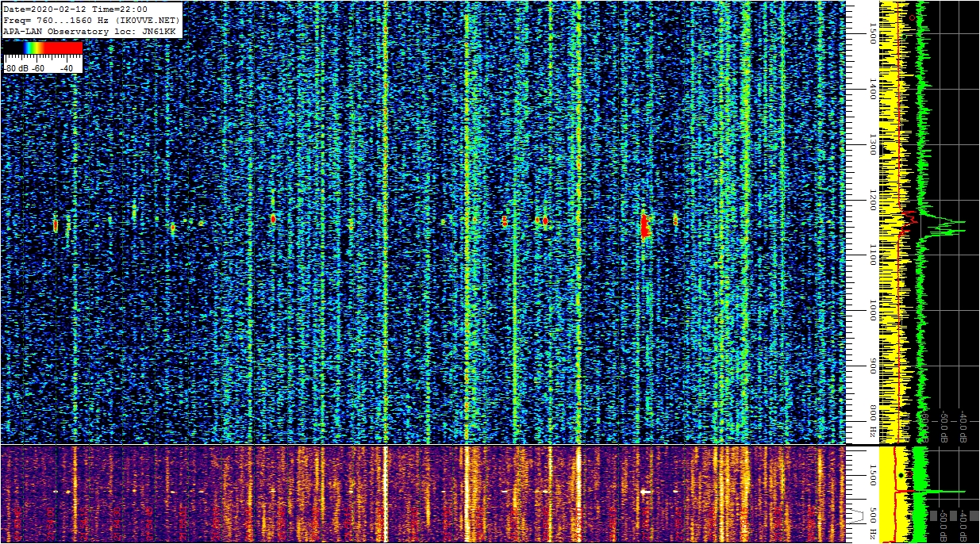This screenshot has height=544, width=980.
Task: Click the largest red signal burst in spectrogram
Action: point(645,225)
